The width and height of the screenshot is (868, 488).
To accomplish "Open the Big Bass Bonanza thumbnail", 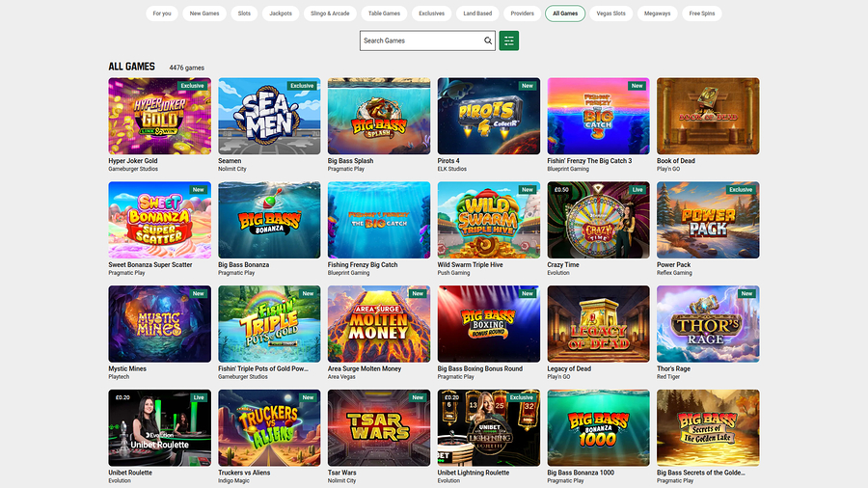I will [269, 220].
